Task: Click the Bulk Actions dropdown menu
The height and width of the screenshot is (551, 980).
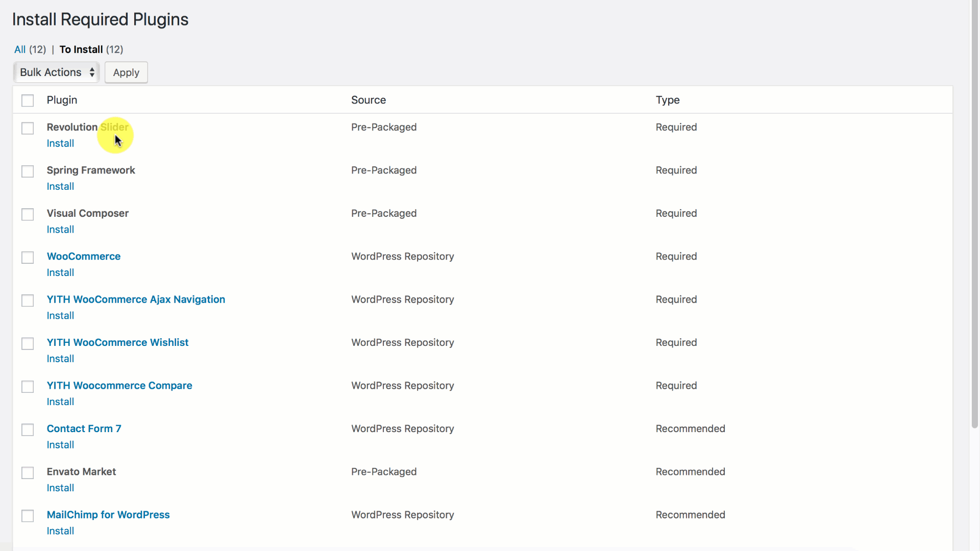Action: (56, 72)
